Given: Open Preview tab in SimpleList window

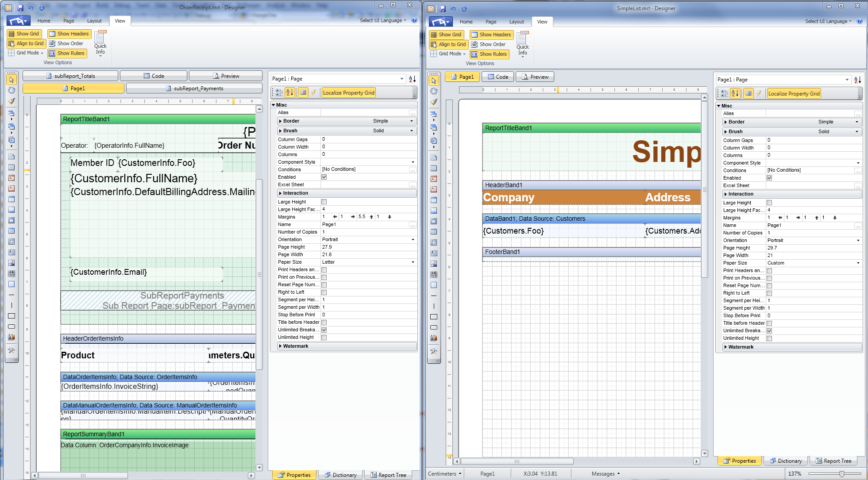Looking at the screenshot, I should (x=535, y=77).
